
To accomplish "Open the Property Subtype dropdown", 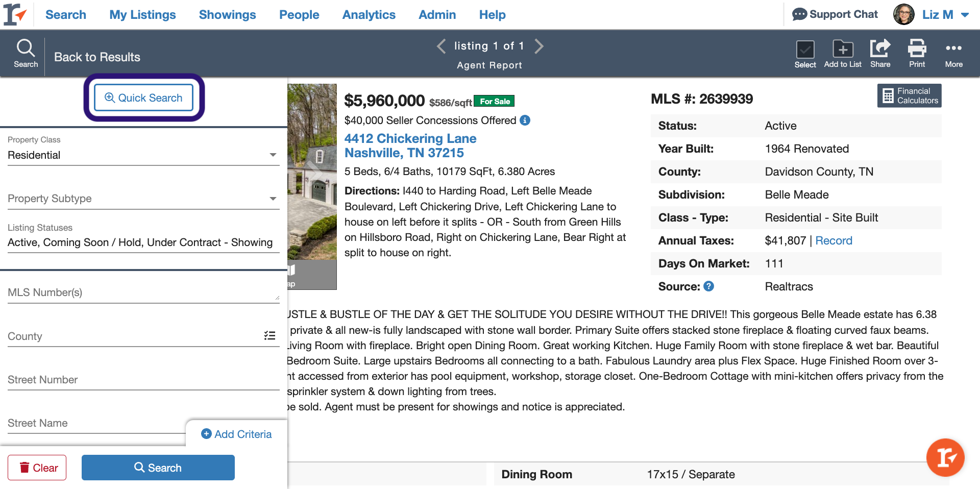I will [x=273, y=199].
